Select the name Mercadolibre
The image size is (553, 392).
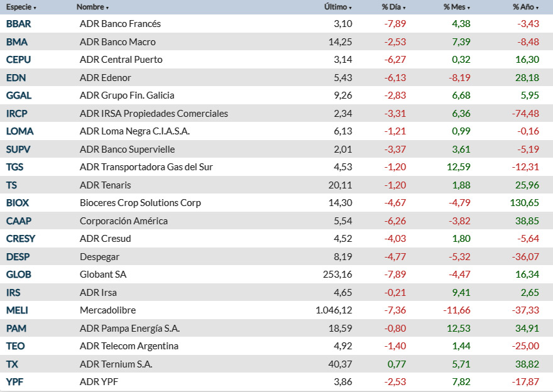[107, 310]
